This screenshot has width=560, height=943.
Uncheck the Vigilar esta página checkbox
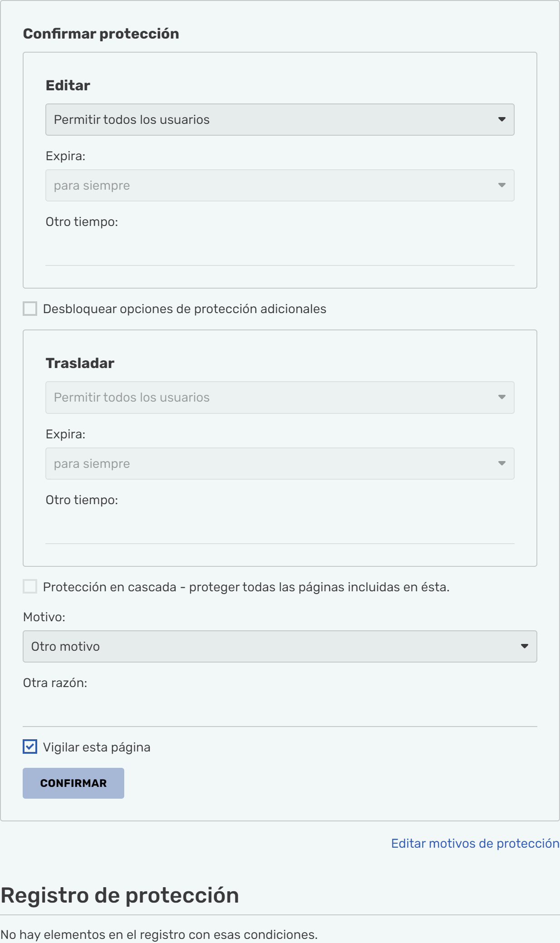click(x=30, y=747)
